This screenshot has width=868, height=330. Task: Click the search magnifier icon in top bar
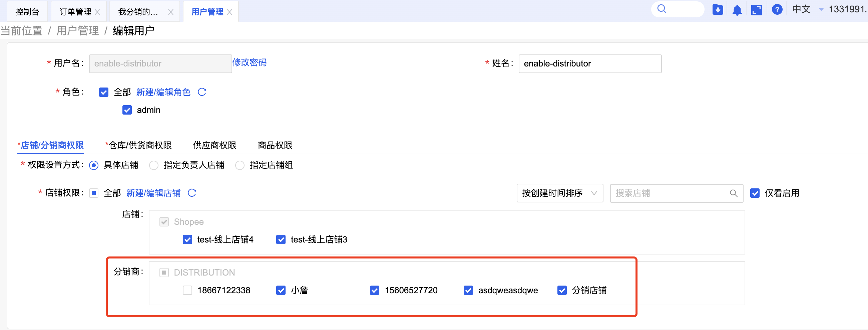click(662, 9)
